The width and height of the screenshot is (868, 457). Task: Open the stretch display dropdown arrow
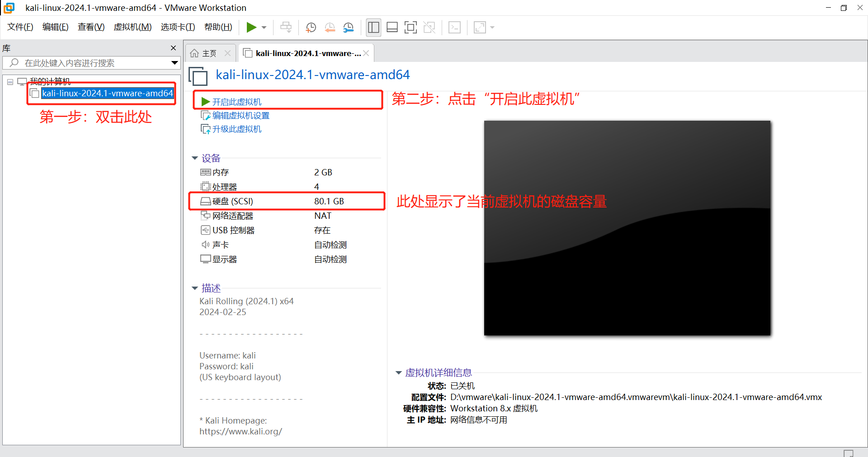coord(492,28)
